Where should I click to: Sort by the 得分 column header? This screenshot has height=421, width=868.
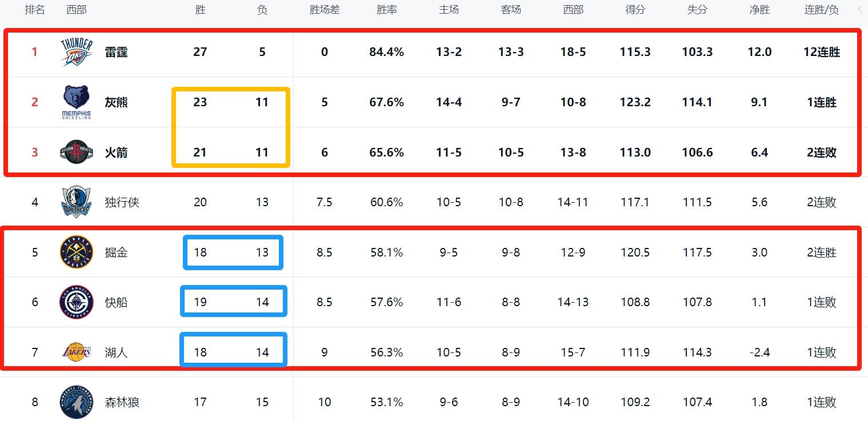635,10
